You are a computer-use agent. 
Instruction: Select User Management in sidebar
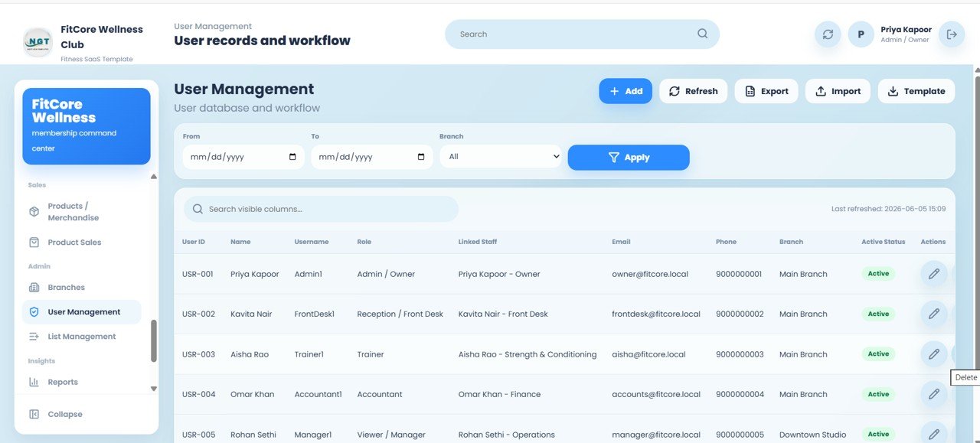tap(82, 312)
